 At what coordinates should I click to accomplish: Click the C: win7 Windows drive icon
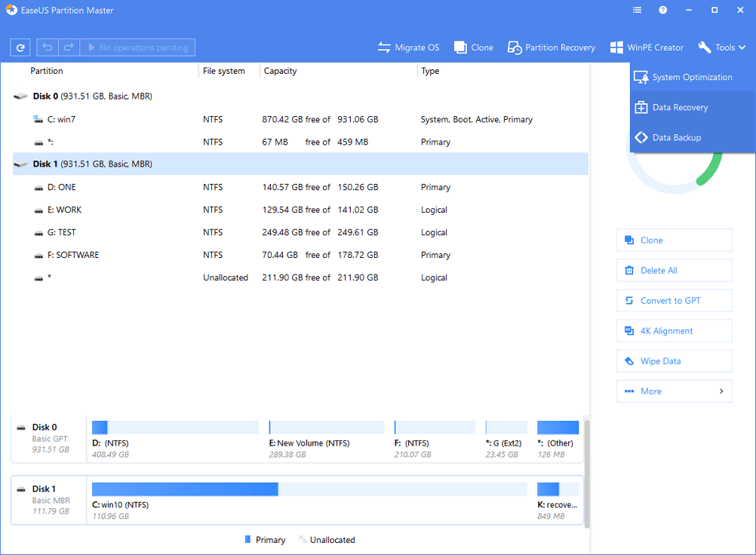[38, 119]
